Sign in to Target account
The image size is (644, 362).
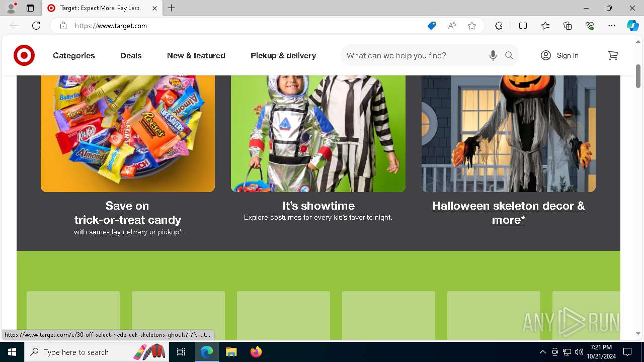[559, 55]
